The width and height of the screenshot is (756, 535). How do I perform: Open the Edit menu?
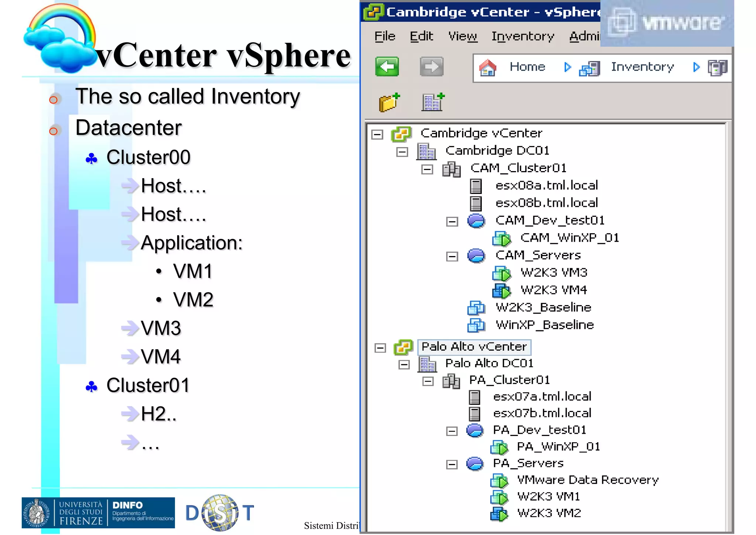tap(421, 36)
